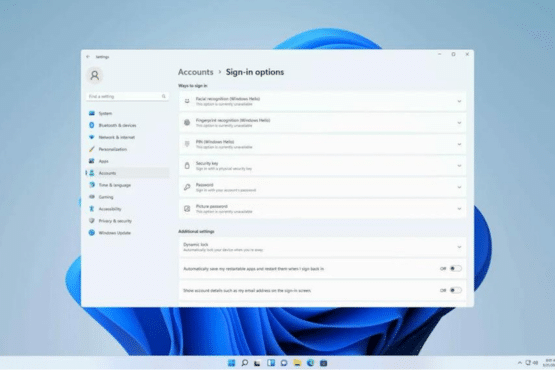Click the System sidebar icon
The height and width of the screenshot is (370, 555).
tap(92, 113)
